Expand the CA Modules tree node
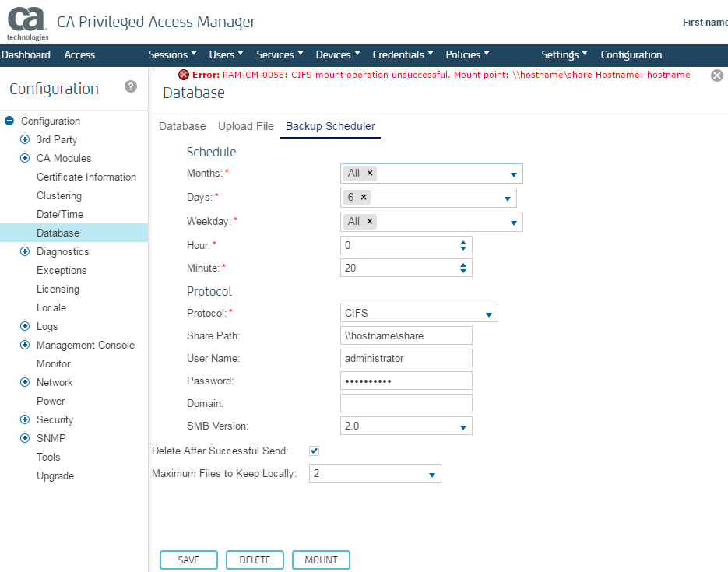This screenshot has height=572, width=728. click(25, 159)
